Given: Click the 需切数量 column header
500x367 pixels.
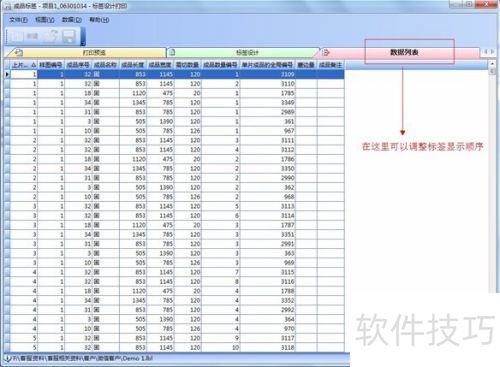Looking at the screenshot, I should (x=187, y=65).
